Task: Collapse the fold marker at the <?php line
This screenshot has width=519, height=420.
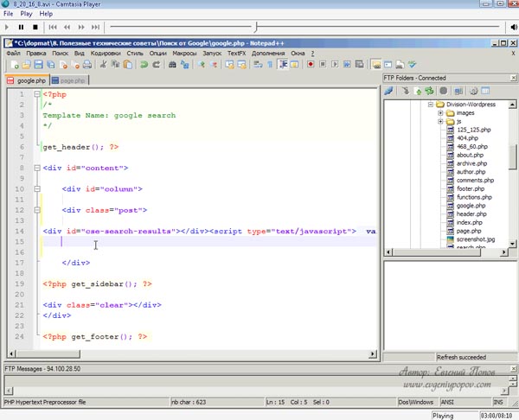Action: 35,94
